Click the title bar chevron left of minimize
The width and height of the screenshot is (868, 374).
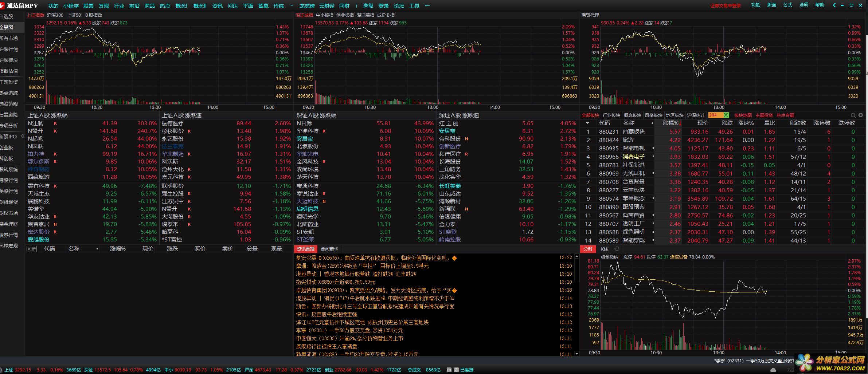[x=834, y=5]
